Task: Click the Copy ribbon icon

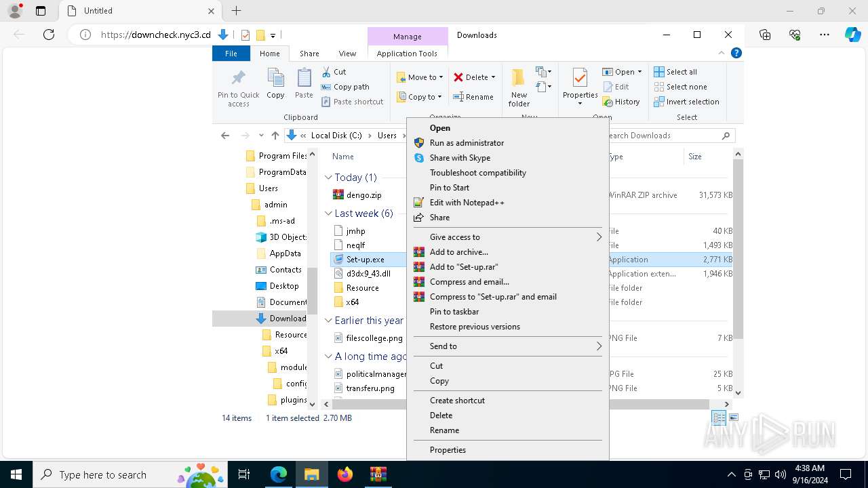Action: 275,84
